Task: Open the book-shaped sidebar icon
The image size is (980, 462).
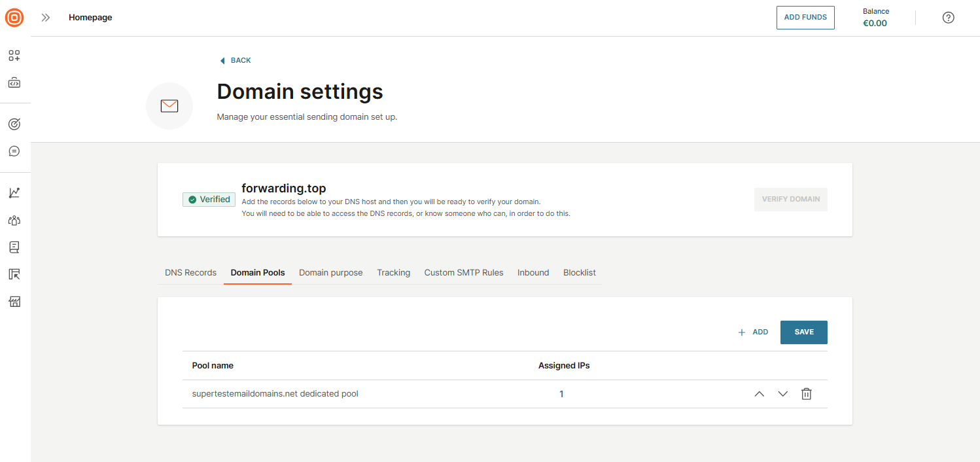Action: point(14,247)
